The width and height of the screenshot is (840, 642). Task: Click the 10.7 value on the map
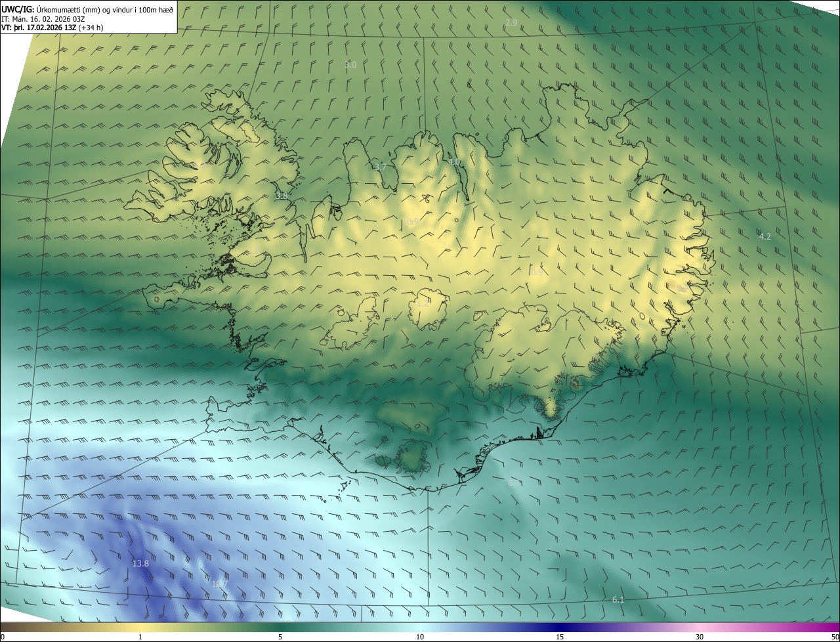[219, 584]
